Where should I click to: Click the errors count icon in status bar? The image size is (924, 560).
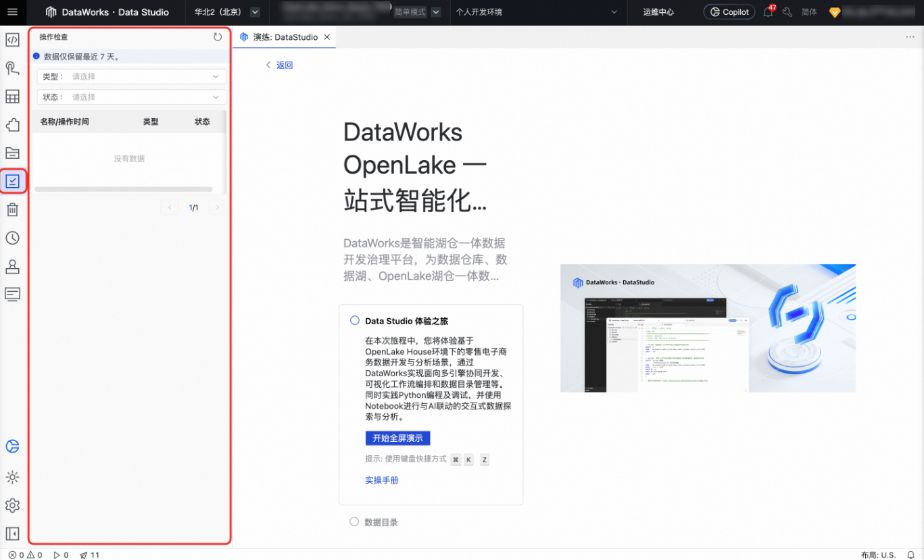tap(16, 555)
